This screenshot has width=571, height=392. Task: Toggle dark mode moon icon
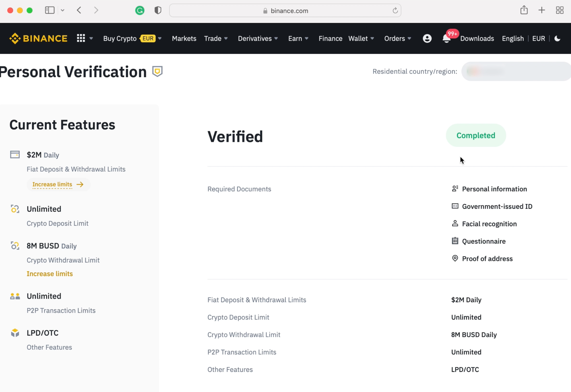[557, 38]
